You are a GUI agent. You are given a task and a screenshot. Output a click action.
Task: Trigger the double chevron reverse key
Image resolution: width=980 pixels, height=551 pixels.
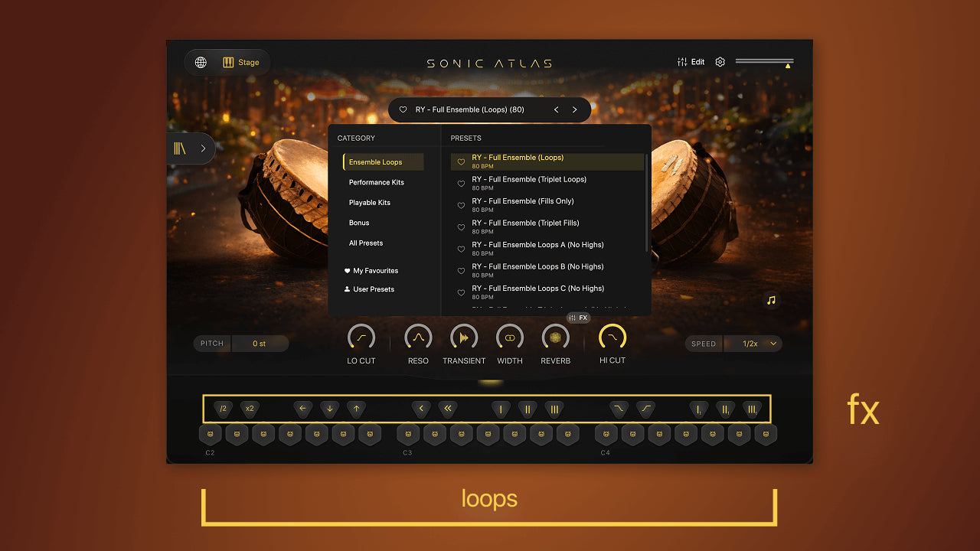(x=448, y=409)
